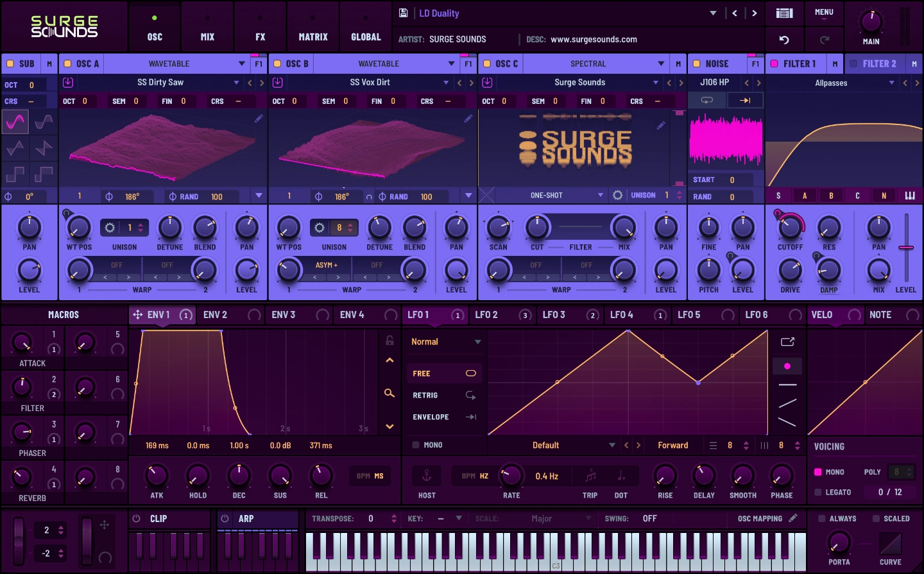Select the ENV 2 tab
Image resolution: width=924 pixels, height=574 pixels.
coord(231,315)
